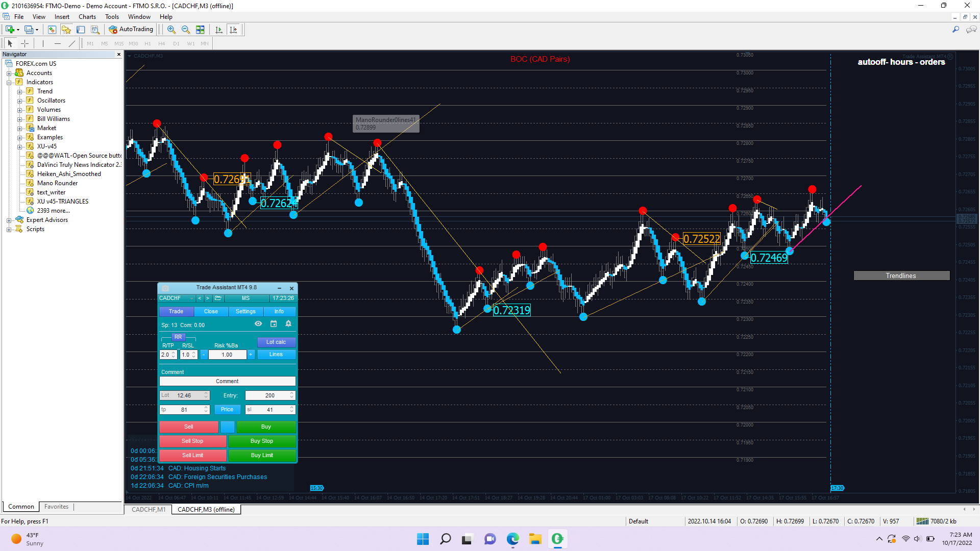Toggle the AutoTrading button
This screenshot has height=551, width=980.
coord(131,30)
